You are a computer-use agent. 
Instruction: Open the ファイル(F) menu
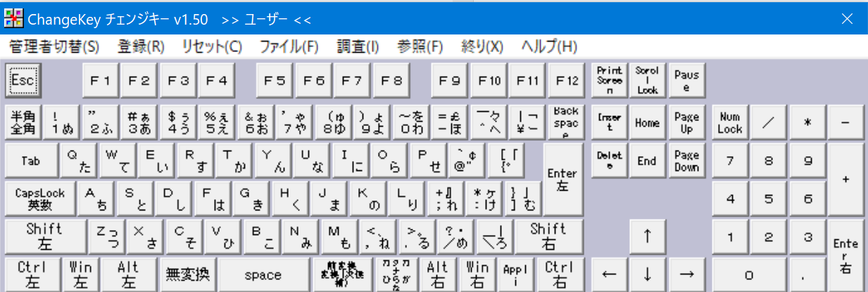[x=289, y=47]
